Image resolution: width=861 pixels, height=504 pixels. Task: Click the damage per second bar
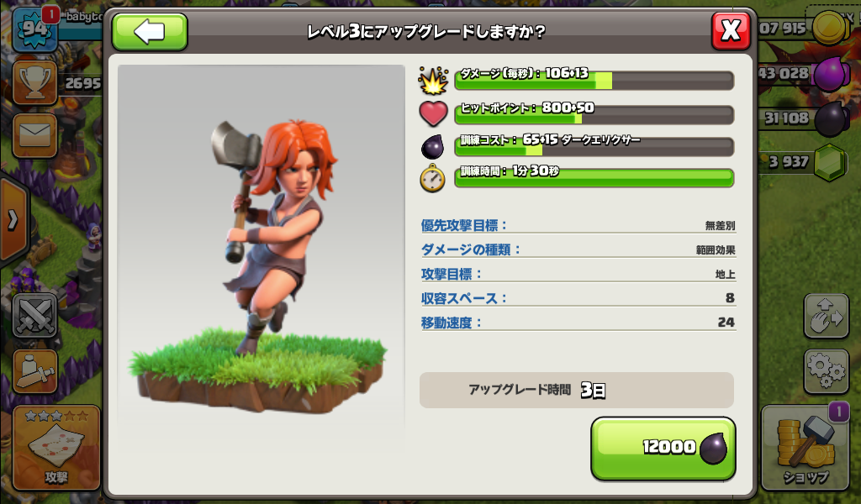[594, 80]
